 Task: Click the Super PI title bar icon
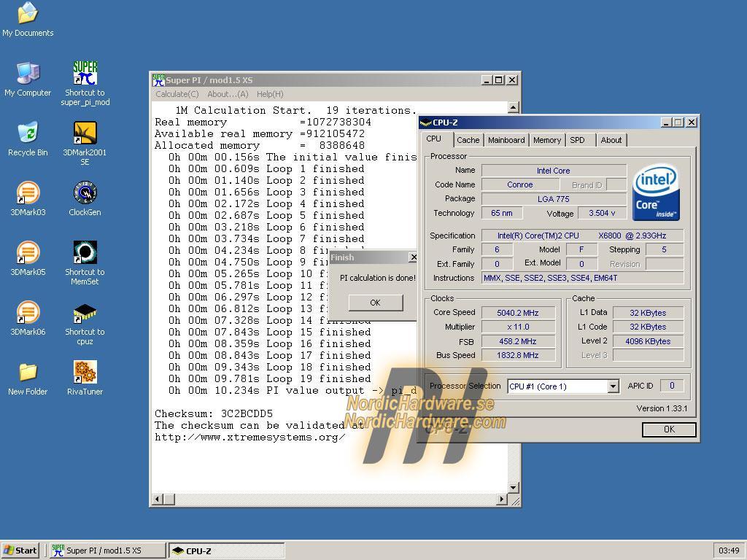tap(158, 80)
